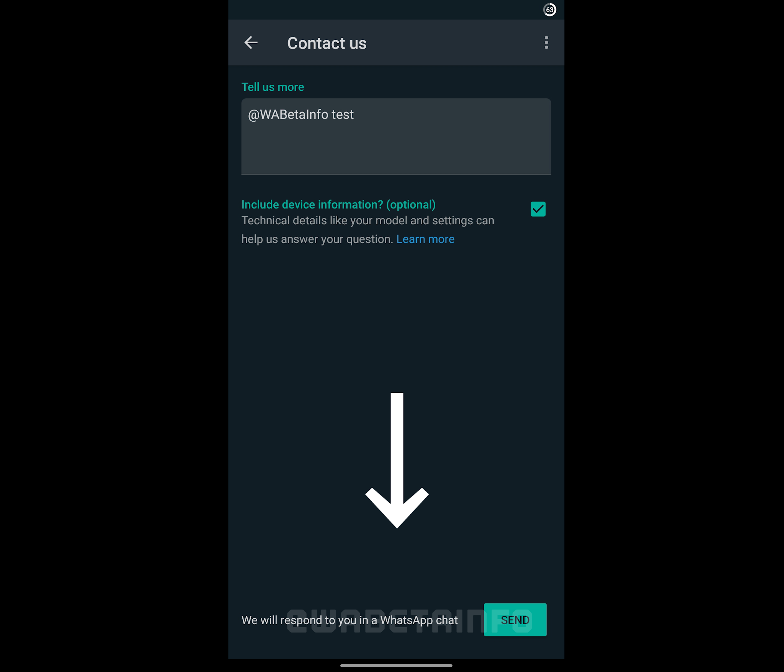Click the battery indicator showing 63

pos(550,10)
